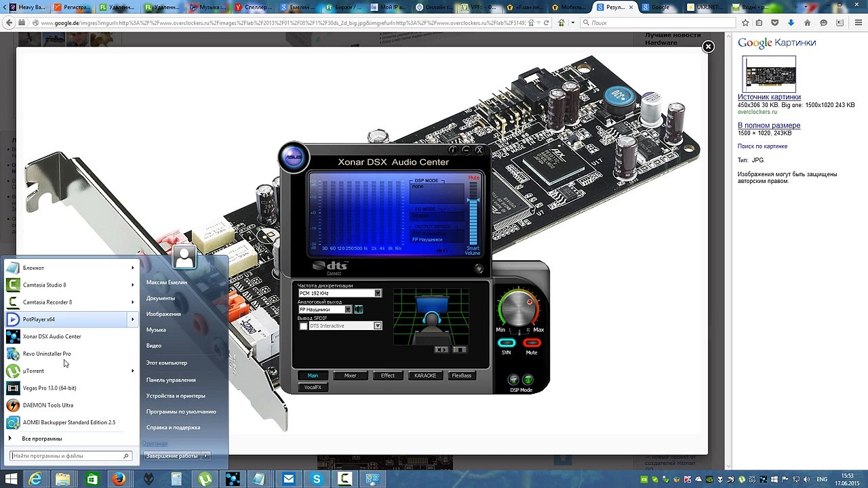Switch to the Effect tab
868x488 pixels.
tap(388, 375)
